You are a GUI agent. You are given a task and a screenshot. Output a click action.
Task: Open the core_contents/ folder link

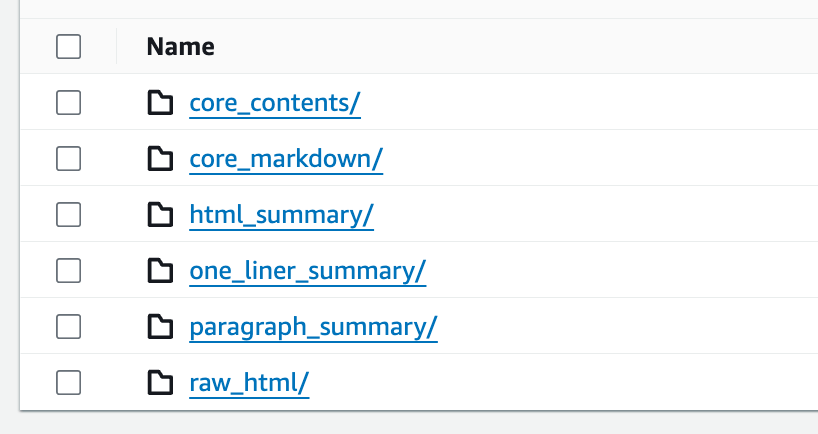(274, 103)
